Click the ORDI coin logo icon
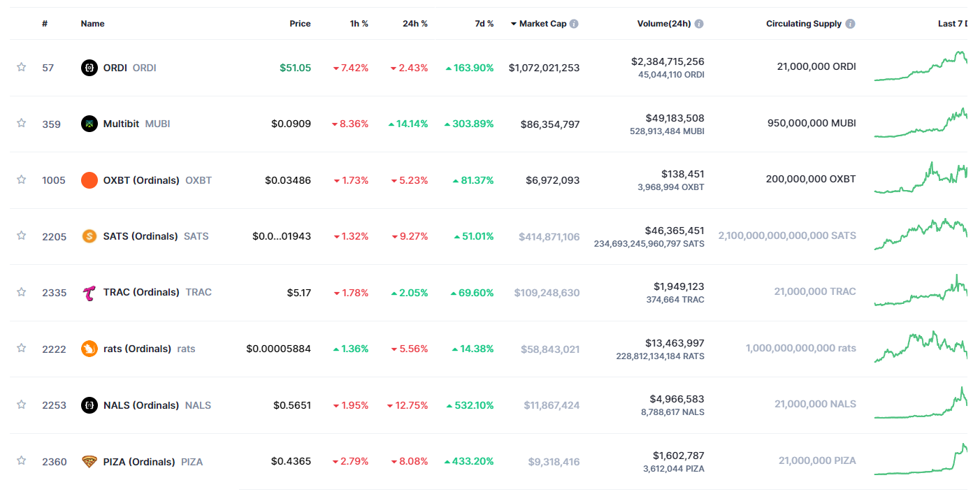The image size is (980, 494). [89, 68]
